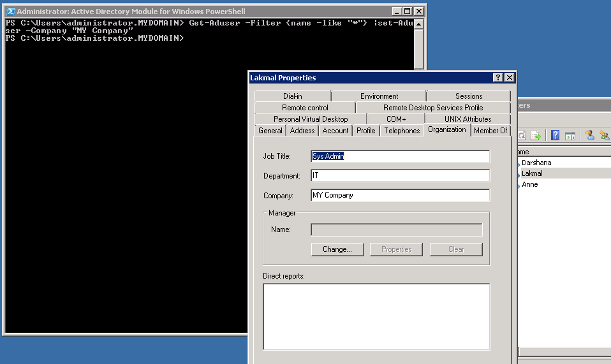Select user Anne in the list
Screen dimensions: 611x364
529,184
